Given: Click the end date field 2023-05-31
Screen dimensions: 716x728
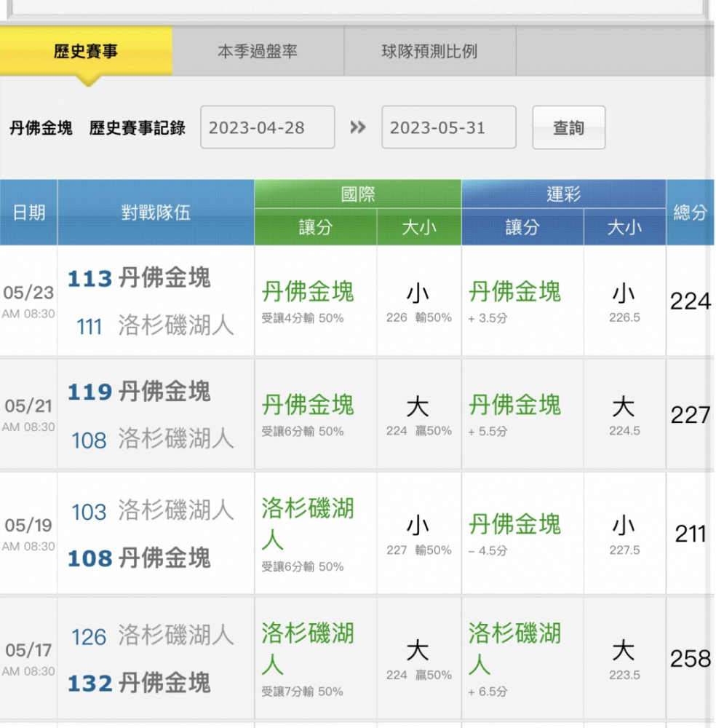Looking at the screenshot, I should coord(449,127).
